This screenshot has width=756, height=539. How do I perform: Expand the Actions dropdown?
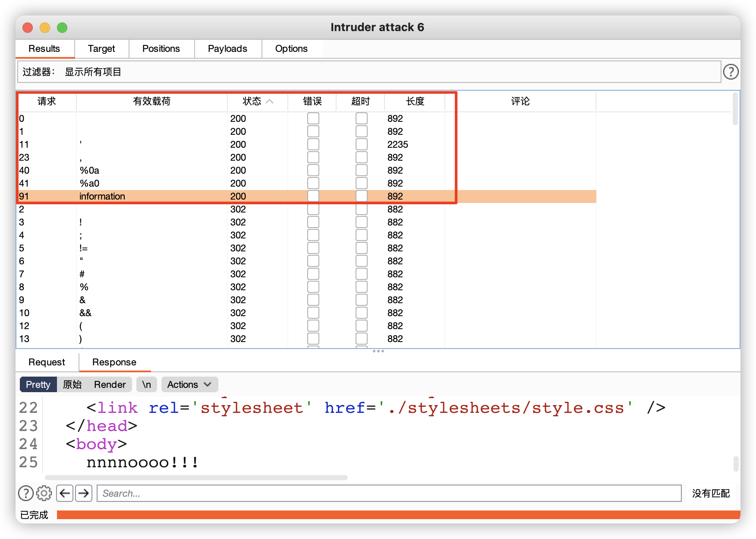click(189, 384)
